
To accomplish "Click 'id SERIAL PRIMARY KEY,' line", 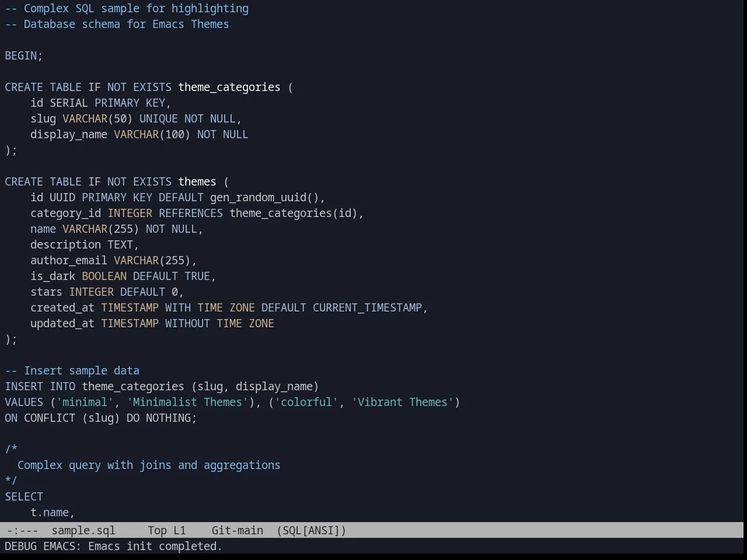I will tap(101, 103).
